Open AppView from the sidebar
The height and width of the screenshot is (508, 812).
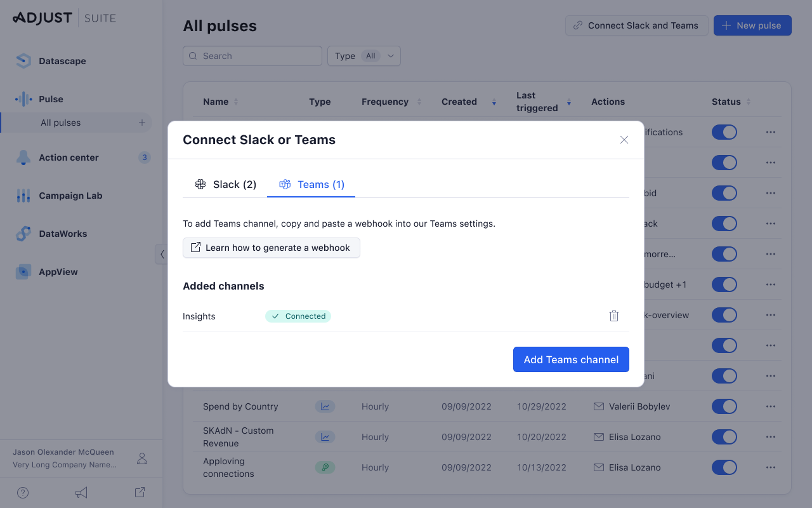58,272
